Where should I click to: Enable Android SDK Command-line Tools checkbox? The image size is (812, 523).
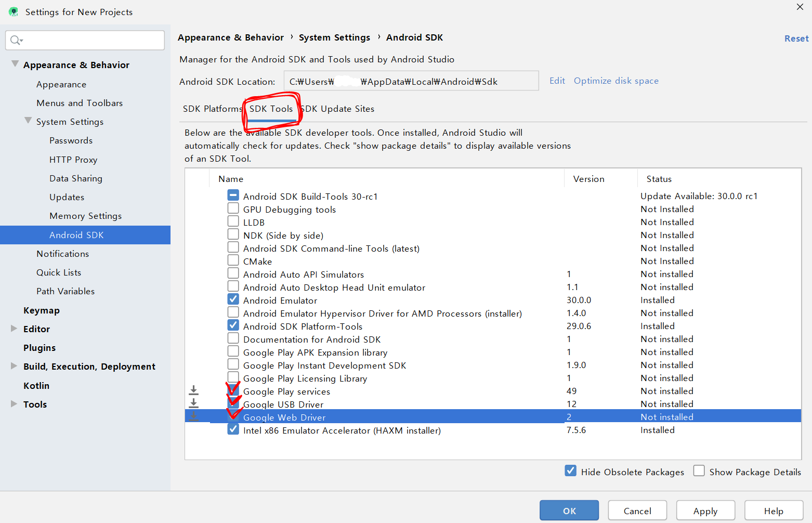pyautogui.click(x=233, y=247)
